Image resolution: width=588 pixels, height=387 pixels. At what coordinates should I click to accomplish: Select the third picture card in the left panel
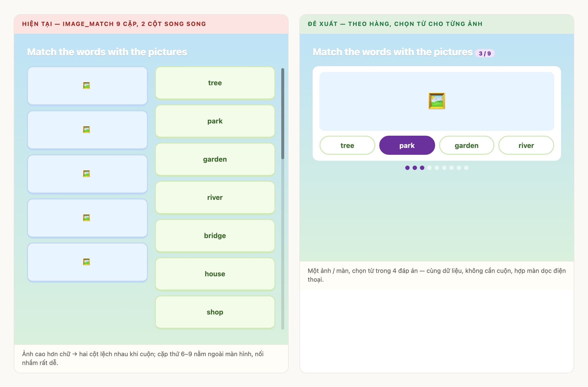[x=87, y=174]
